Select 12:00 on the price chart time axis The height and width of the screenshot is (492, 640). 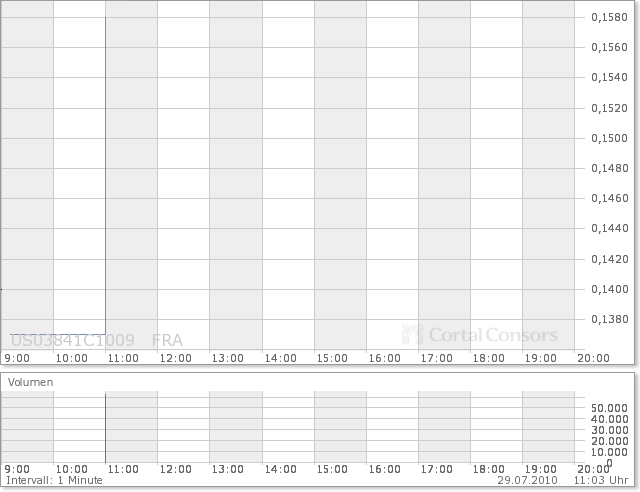(176, 358)
